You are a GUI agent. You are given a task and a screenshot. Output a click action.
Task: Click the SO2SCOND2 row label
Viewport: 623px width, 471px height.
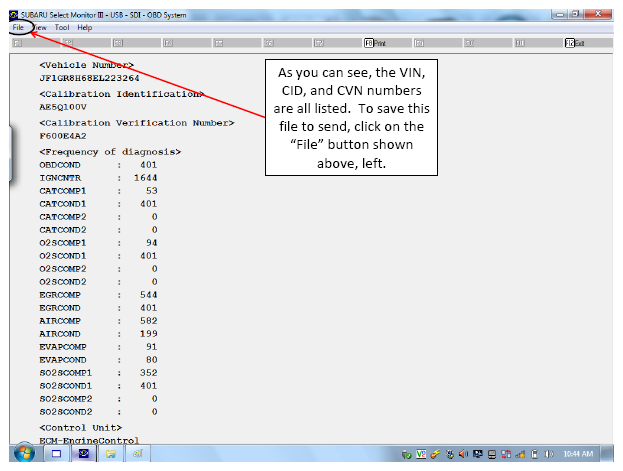pyautogui.click(x=66, y=412)
